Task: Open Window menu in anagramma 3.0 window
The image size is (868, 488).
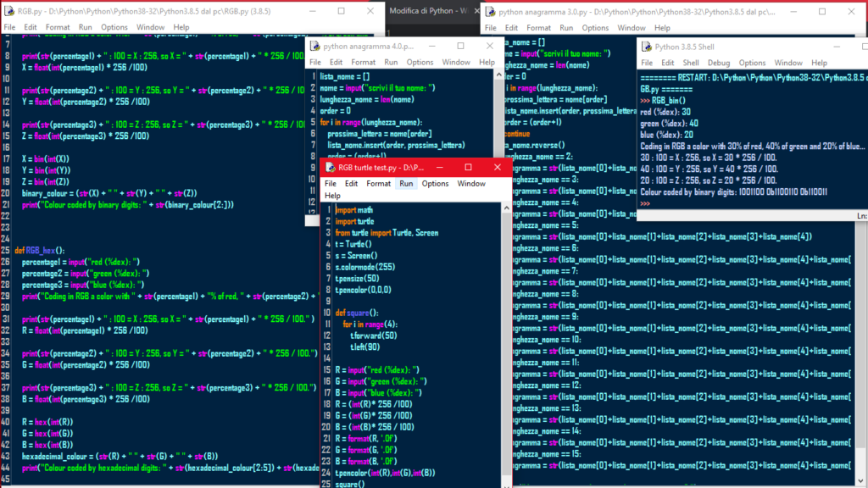Action: (x=631, y=28)
